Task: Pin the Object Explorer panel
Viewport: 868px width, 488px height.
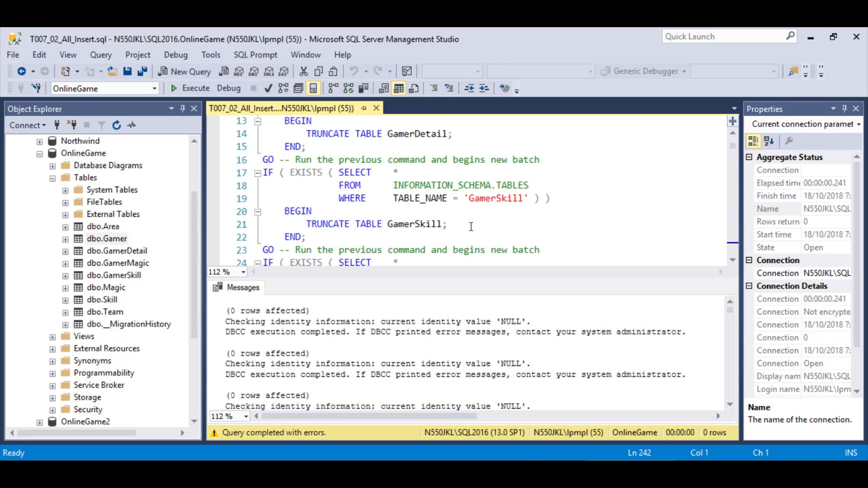Action: [183, 108]
